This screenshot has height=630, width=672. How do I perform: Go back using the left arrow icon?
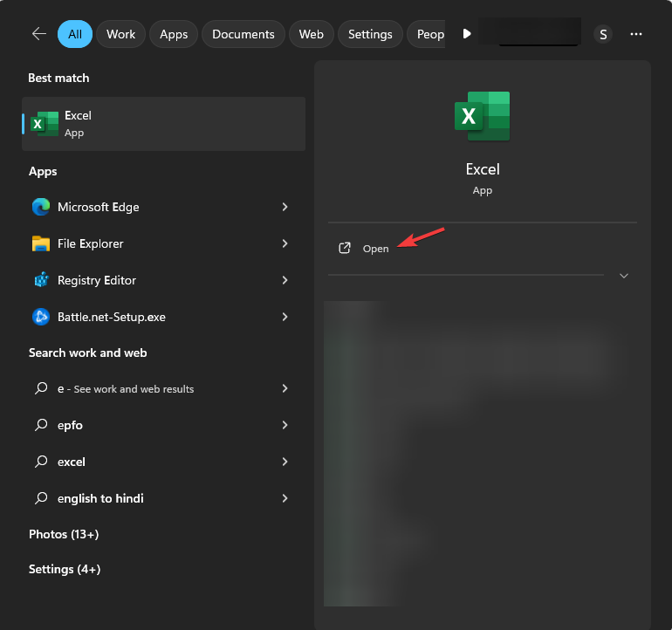tap(39, 34)
